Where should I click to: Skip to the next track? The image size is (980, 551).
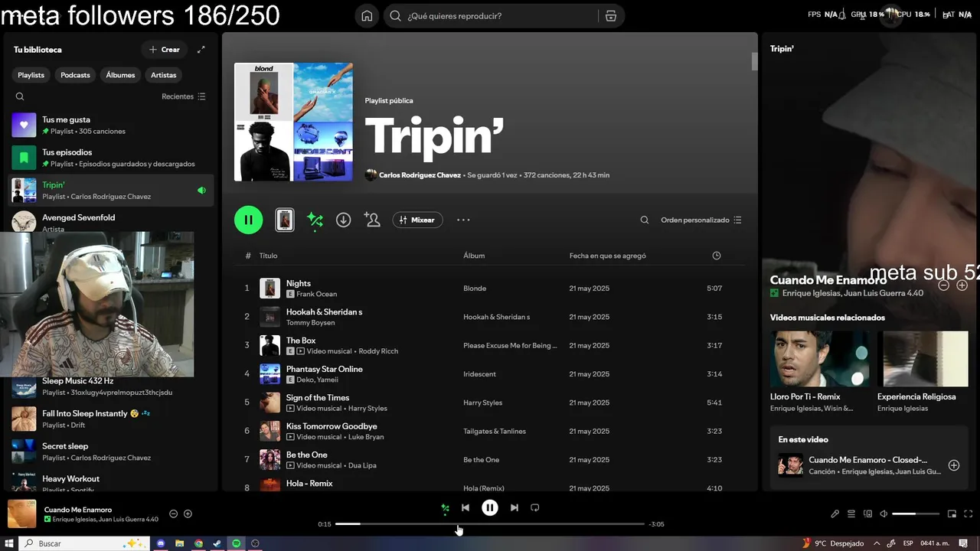(x=514, y=507)
